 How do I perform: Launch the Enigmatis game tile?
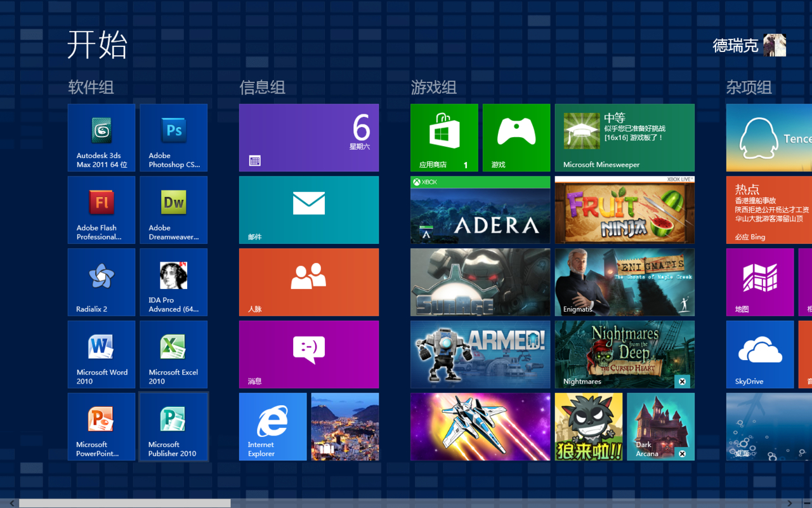(625, 283)
